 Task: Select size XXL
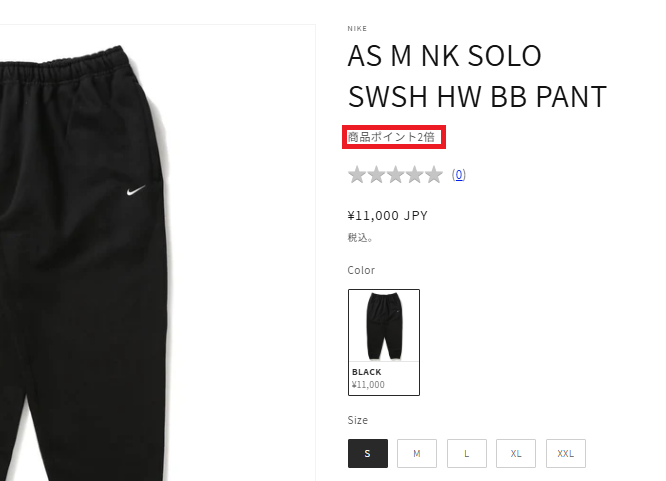566,454
